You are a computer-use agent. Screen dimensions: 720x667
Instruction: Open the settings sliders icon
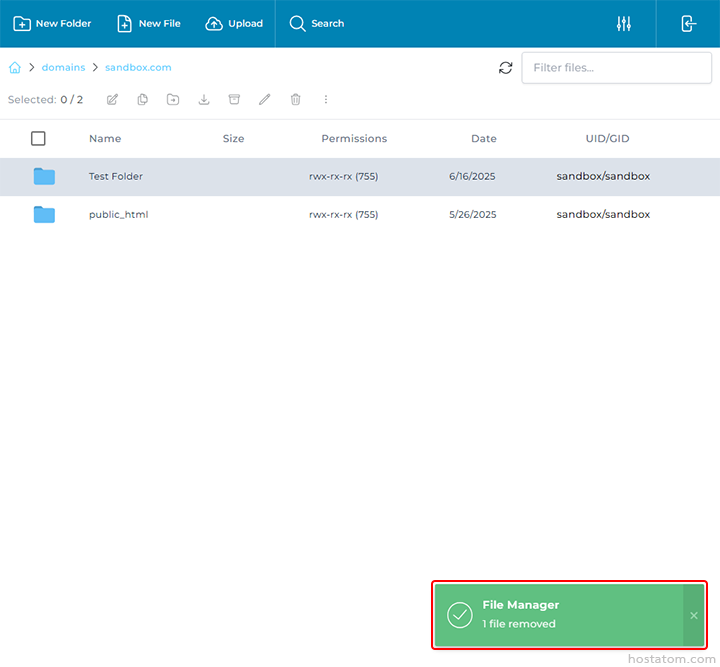[x=624, y=24]
